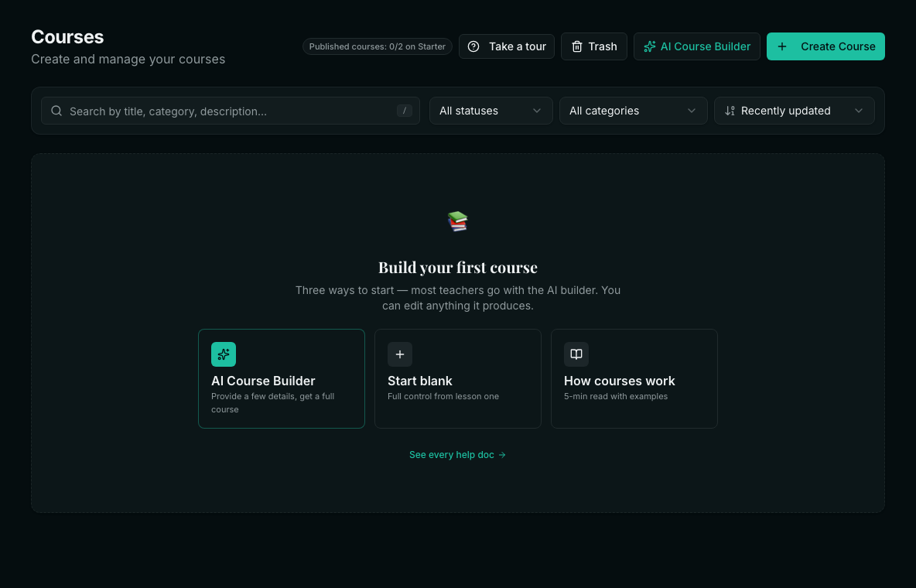916x588 pixels.
Task: Click the open book icon on How courses work
Action: (x=576, y=354)
